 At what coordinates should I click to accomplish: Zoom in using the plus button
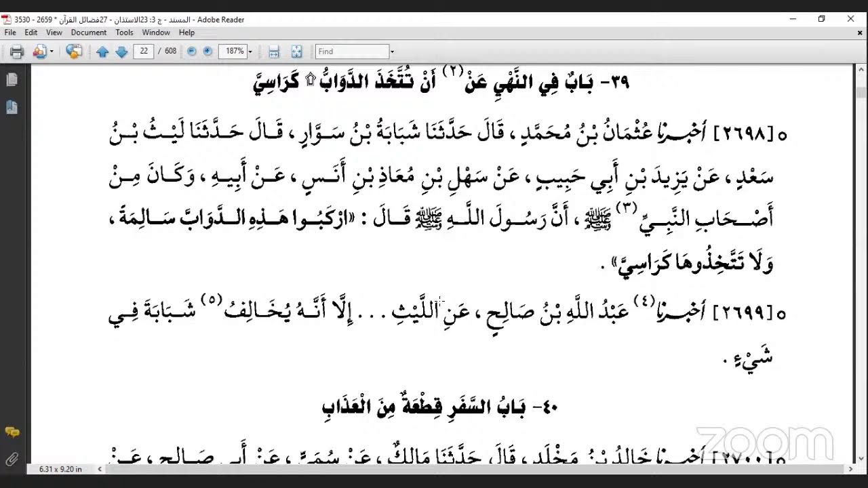click(x=208, y=52)
